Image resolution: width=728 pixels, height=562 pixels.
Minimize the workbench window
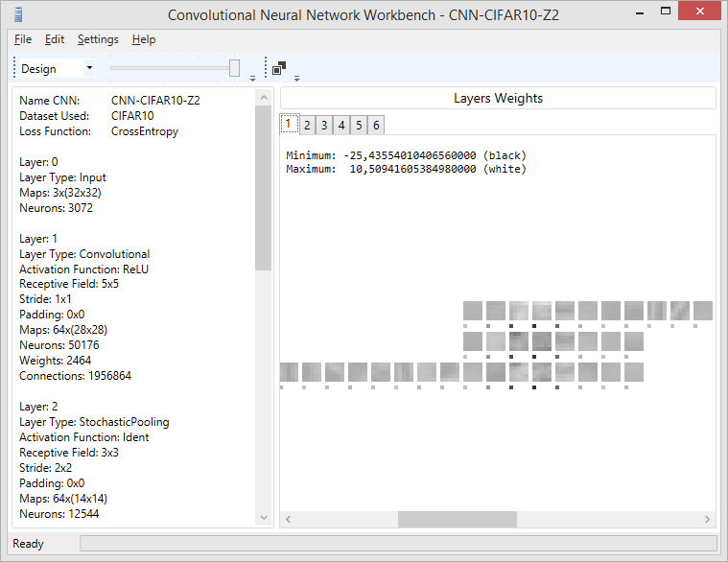pyautogui.click(x=640, y=12)
